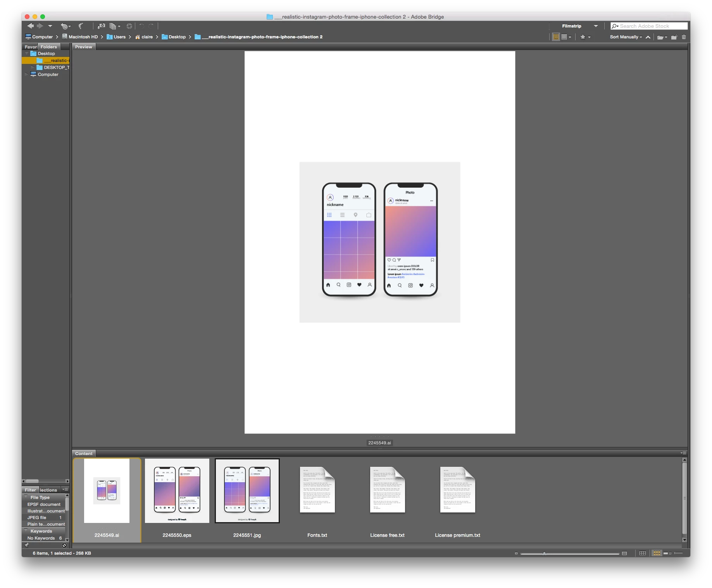Image resolution: width=712 pixels, height=588 pixels.
Task: Rotate 90 degrees clockwise
Action: tap(151, 26)
